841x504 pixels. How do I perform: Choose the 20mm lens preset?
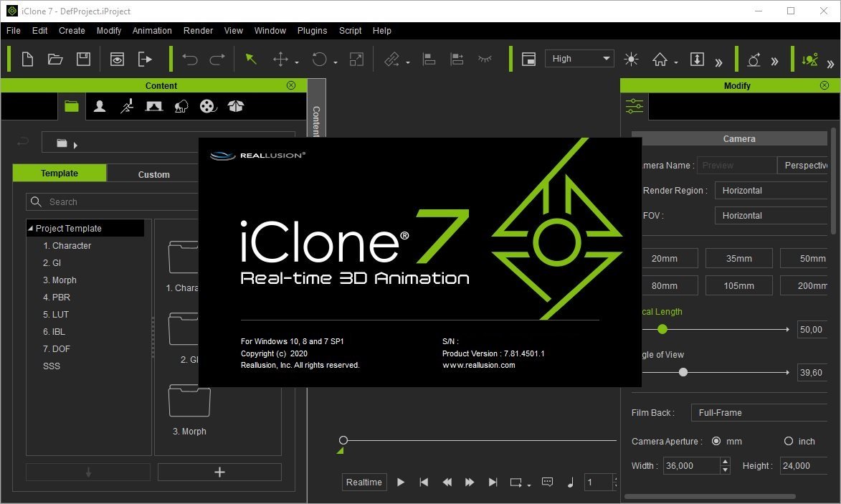(x=669, y=258)
